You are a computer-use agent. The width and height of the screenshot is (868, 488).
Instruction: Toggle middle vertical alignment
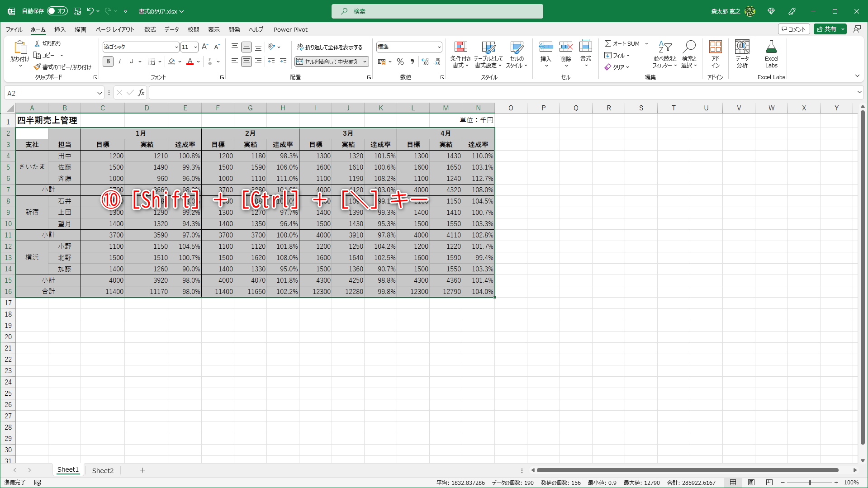click(247, 47)
